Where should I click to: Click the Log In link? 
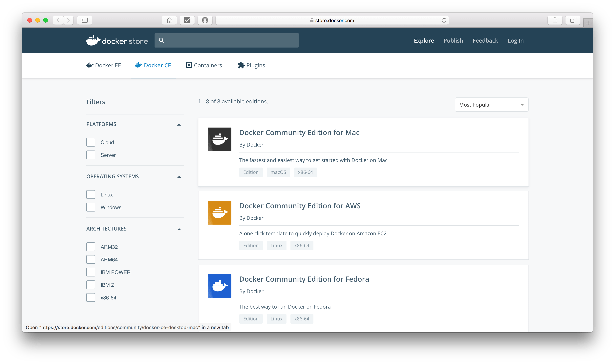tap(515, 41)
